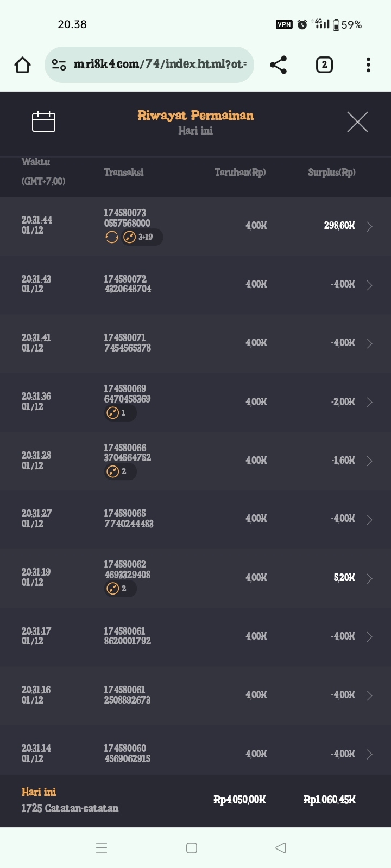
Task: Tap the badge labeled 1 under 174580069
Action: pos(119,413)
